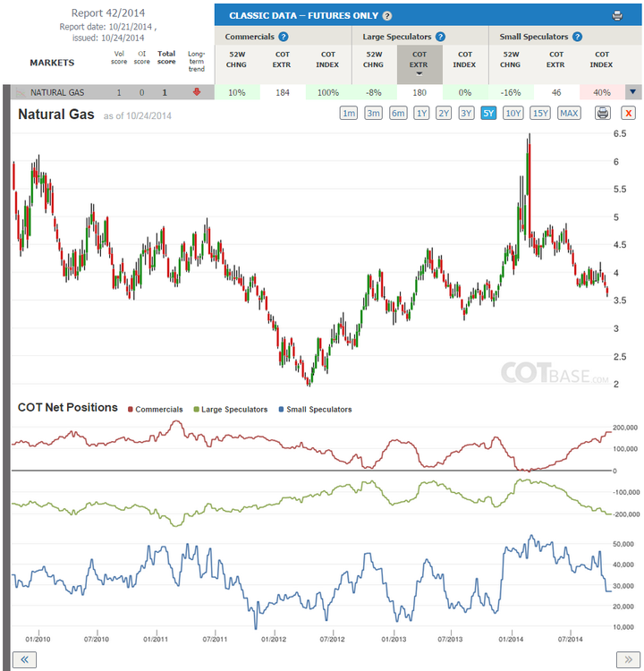This screenshot has height=671, width=644.
Task: Select the 1m chart range
Action: pyautogui.click(x=349, y=113)
